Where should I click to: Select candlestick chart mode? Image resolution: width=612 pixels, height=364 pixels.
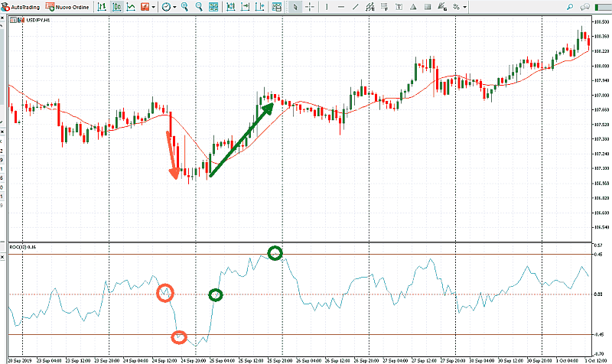coord(117,6)
